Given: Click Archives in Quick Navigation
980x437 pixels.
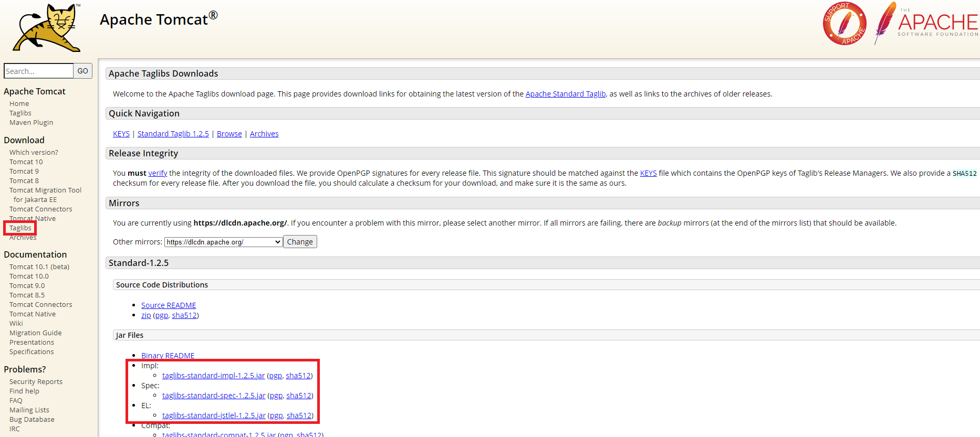Looking at the screenshot, I should pyautogui.click(x=264, y=134).
